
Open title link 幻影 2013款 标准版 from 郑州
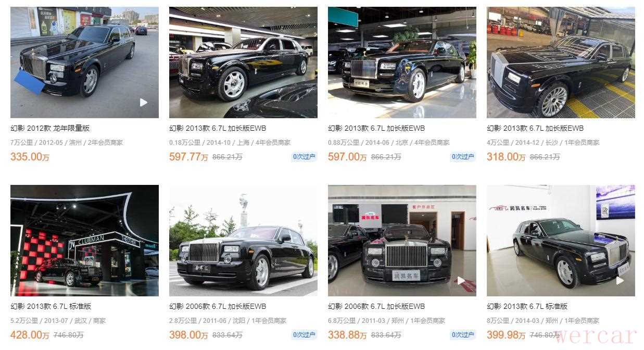click(x=527, y=306)
